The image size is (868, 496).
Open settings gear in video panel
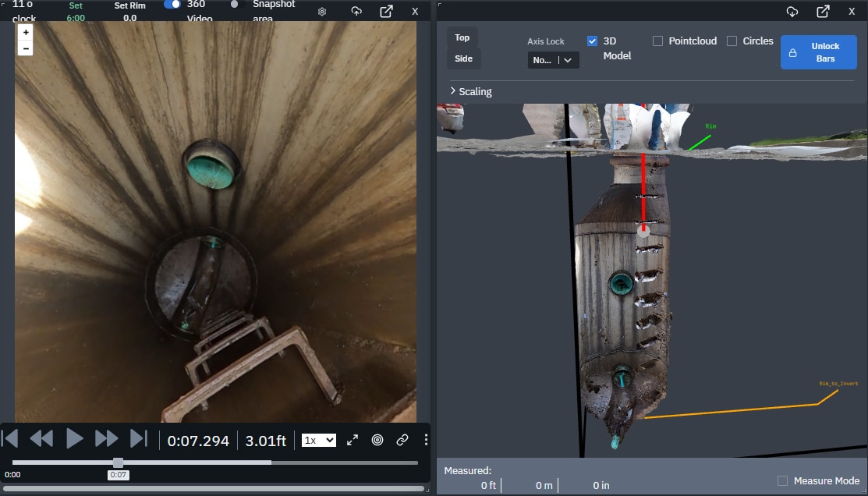[x=322, y=12]
